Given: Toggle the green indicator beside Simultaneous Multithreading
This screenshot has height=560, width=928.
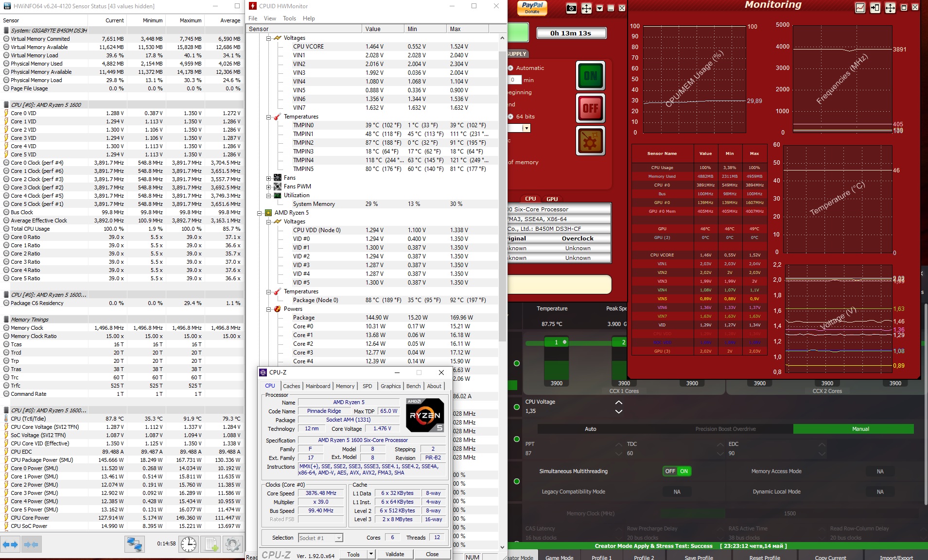Looking at the screenshot, I should tap(517, 481).
